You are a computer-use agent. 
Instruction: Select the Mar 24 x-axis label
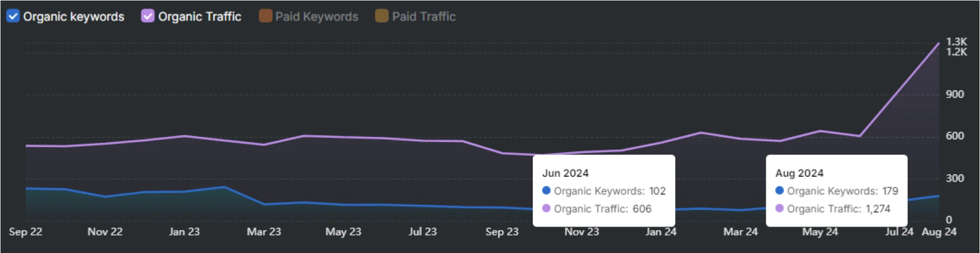tap(740, 232)
